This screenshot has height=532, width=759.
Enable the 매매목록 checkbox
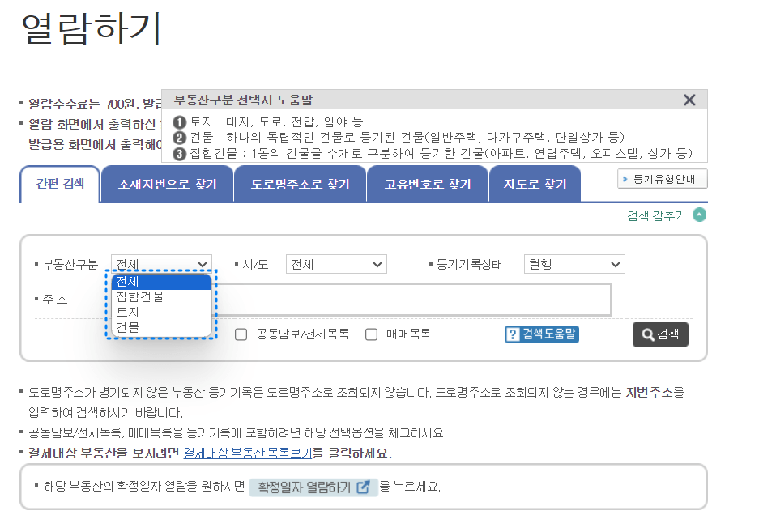370,334
